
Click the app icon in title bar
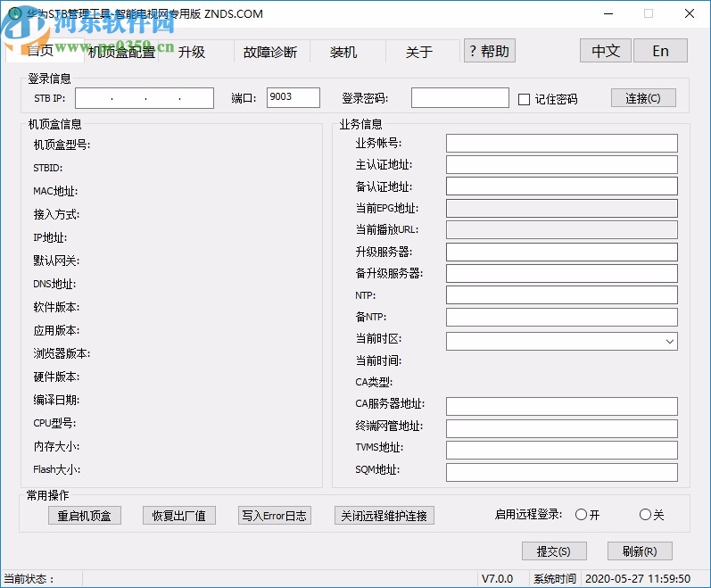[15, 13]
